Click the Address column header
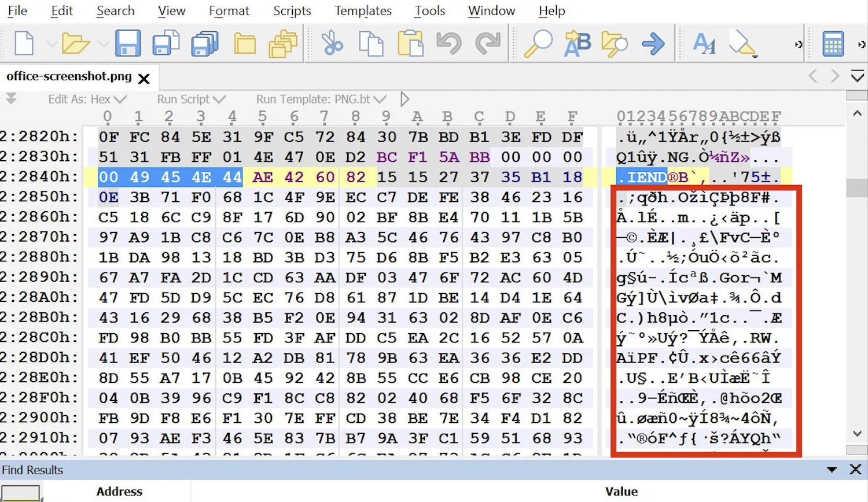Image resolution: width=868 pixels, height=502 pixels. click(x=119, y=492)
